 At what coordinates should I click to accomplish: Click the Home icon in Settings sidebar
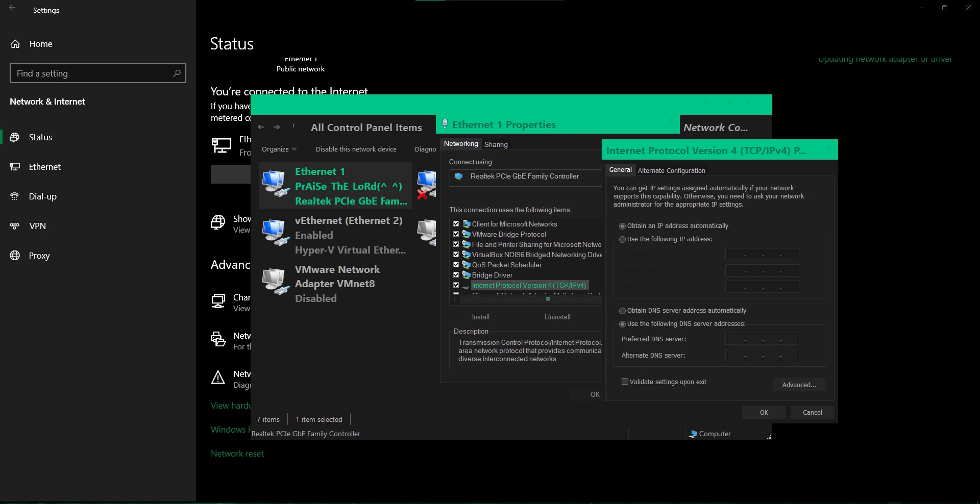click(x=15, y=44)
